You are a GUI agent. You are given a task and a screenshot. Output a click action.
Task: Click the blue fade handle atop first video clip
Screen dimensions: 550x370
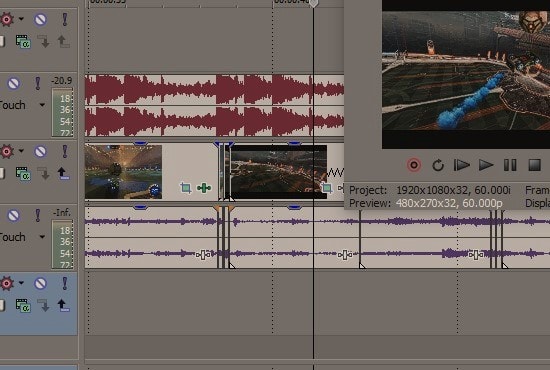[140, 143]
